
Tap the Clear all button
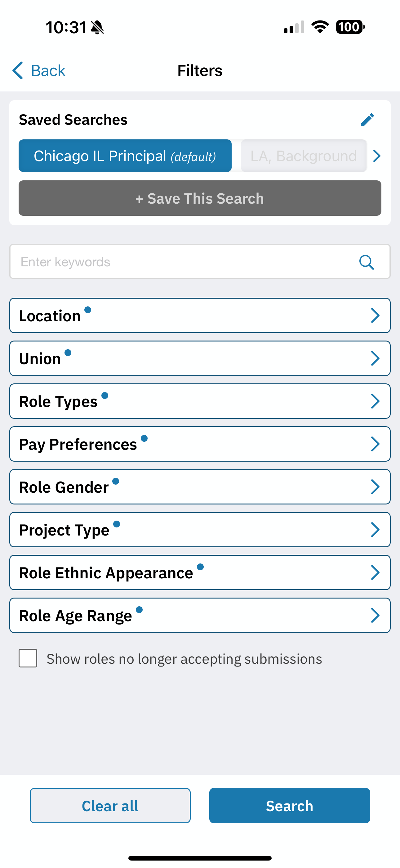[110, 806]
